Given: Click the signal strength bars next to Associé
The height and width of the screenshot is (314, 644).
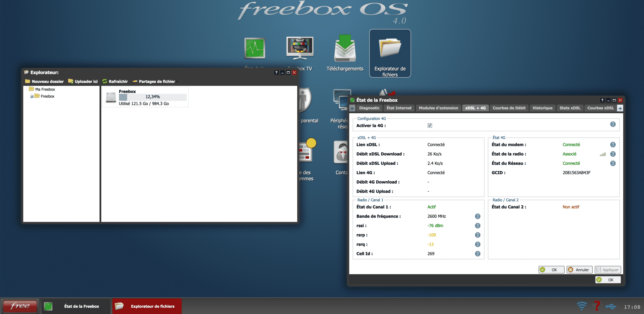Looking at the screenshot, I should (602, 154).
